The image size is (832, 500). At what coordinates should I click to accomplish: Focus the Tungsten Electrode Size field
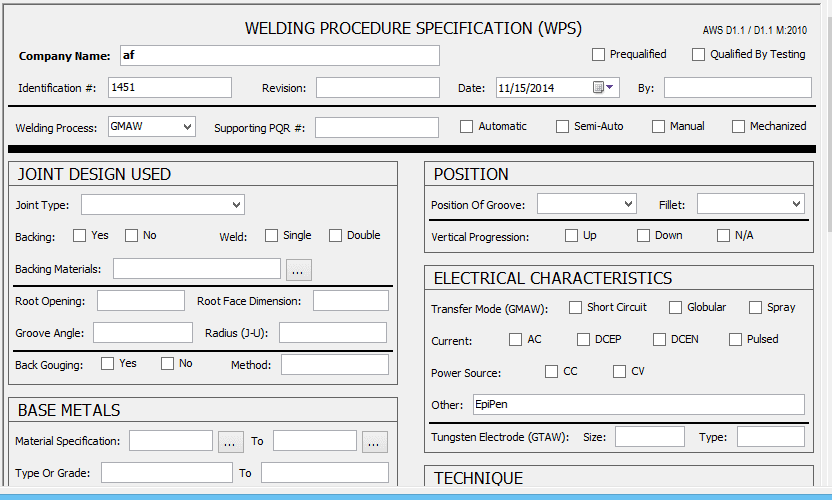pos(649,437)
